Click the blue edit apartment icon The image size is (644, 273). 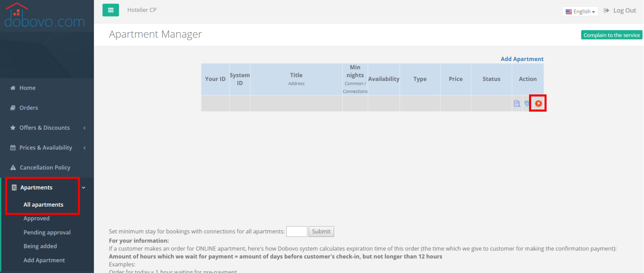[527, 103]
